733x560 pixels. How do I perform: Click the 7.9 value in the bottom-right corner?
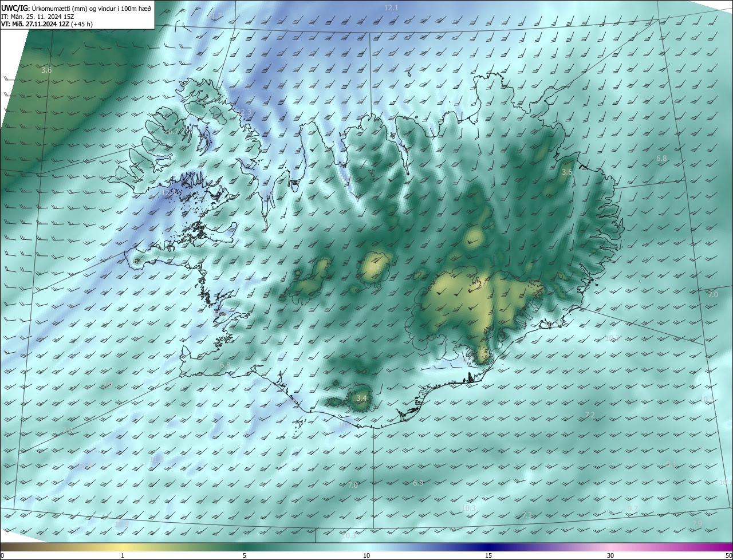[697, 524]
